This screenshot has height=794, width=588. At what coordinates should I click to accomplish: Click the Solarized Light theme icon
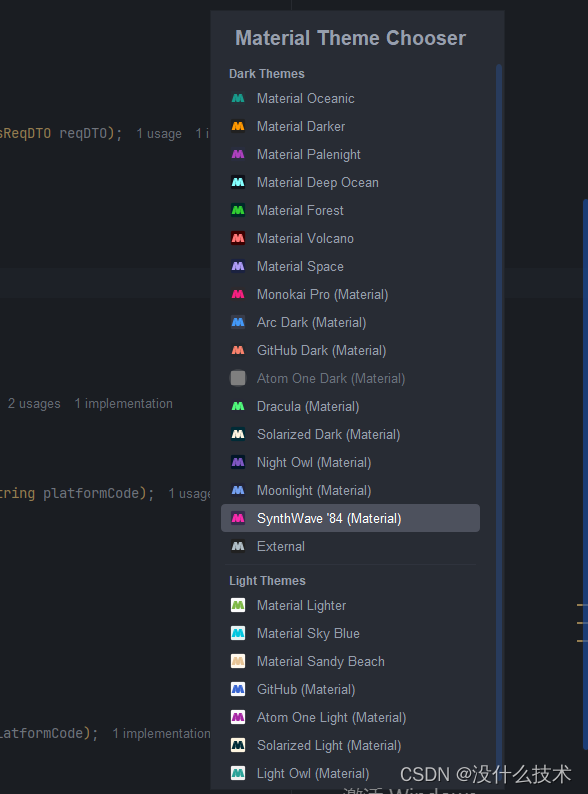click(x=238, y=745)
